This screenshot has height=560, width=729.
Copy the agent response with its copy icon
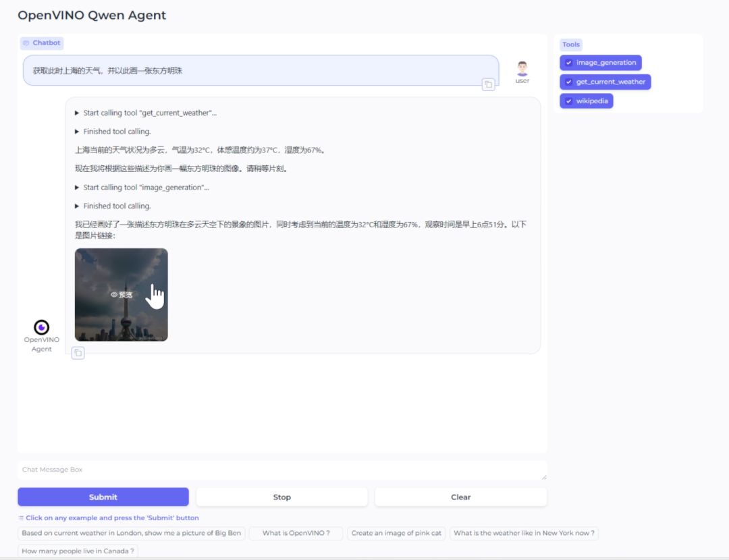pyautogui.click(x=78, y=353)
